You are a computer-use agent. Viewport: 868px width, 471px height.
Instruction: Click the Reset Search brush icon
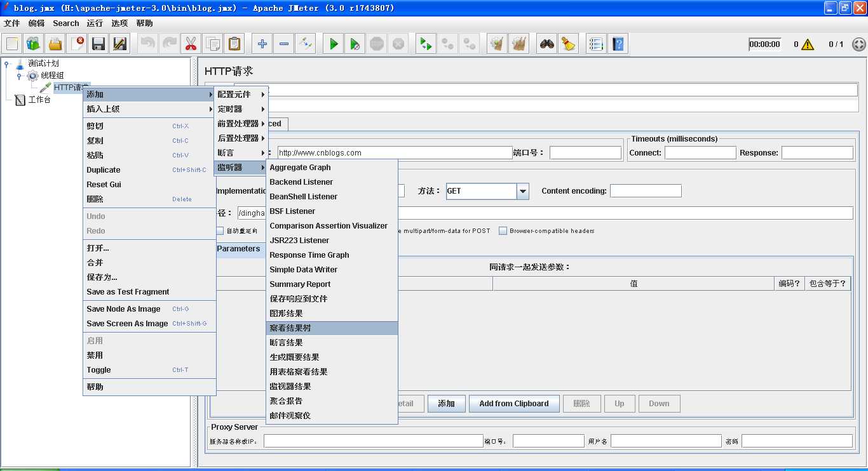569,44
